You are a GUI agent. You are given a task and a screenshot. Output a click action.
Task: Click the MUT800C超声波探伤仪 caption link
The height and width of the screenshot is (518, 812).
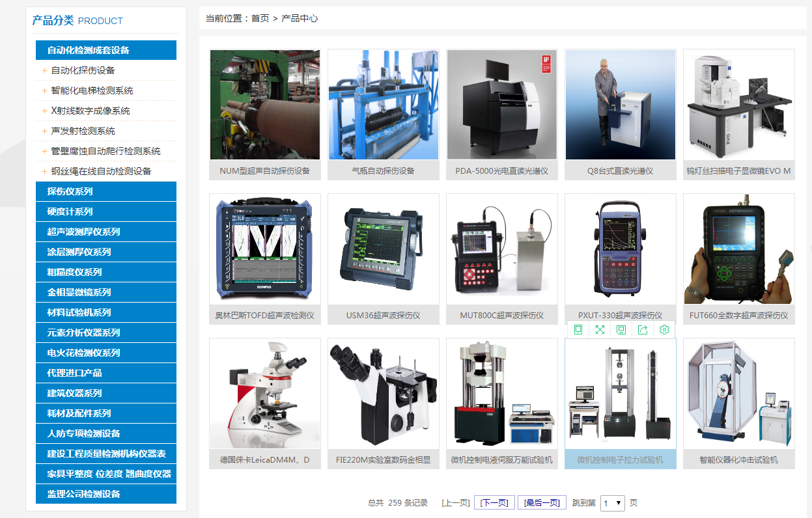coord(502,316)
